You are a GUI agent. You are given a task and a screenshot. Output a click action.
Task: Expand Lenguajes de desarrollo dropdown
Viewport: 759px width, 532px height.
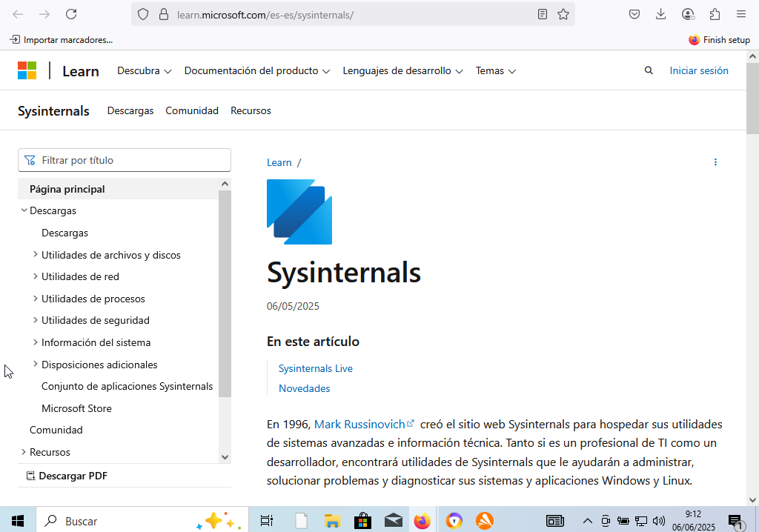point(402,70)
